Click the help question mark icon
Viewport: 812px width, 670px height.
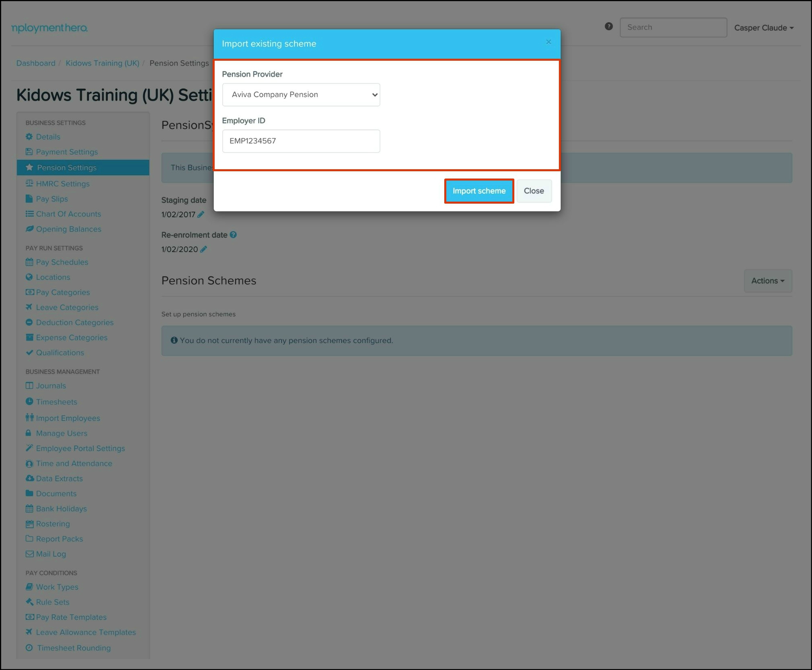pyautogui.click(x=608, y=26)
